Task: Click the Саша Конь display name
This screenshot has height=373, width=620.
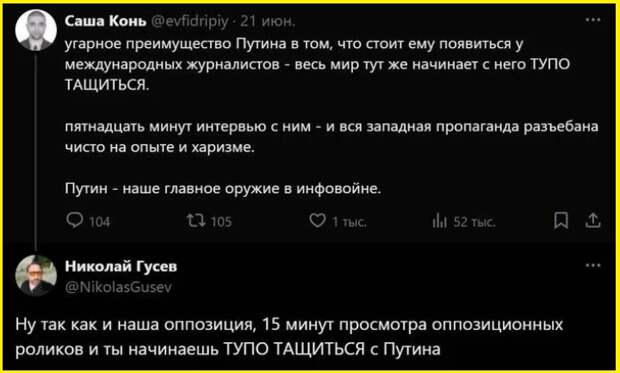Action: pos(105,22)
